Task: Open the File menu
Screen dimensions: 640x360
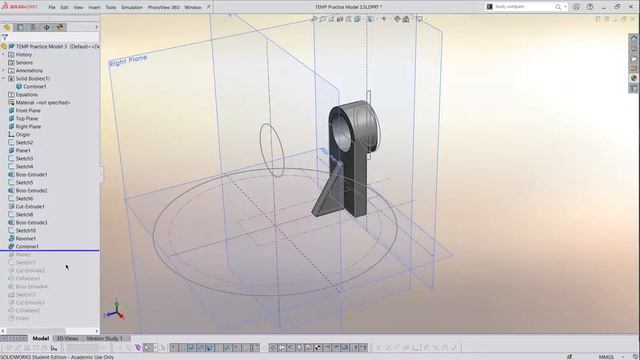Action: point(52,7)
